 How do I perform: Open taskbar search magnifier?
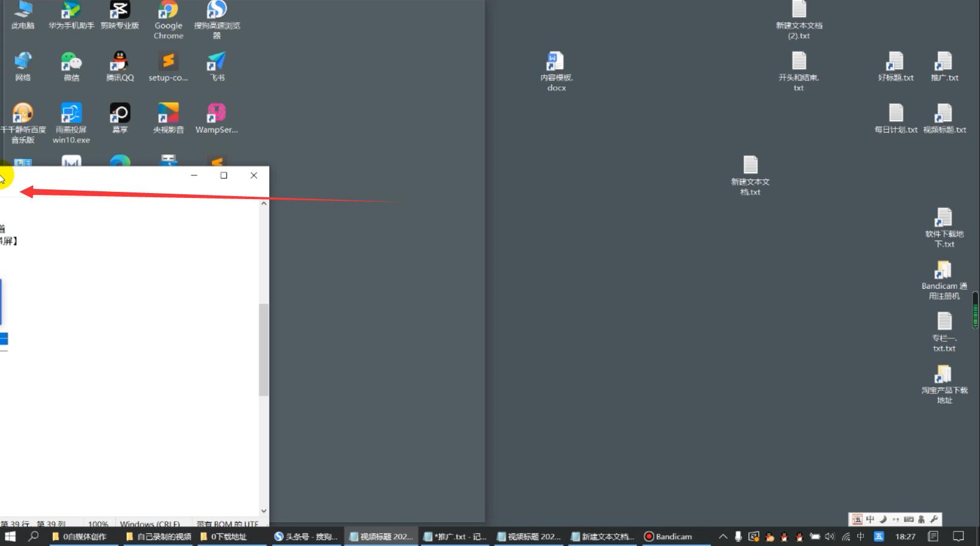(33, 536)
